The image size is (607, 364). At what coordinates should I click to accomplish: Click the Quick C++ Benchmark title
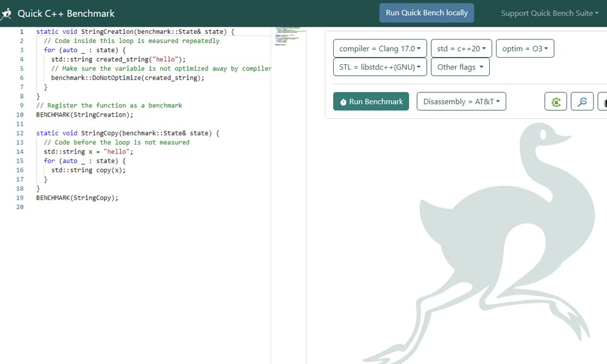pyautogui.click(x=66, y=13)
